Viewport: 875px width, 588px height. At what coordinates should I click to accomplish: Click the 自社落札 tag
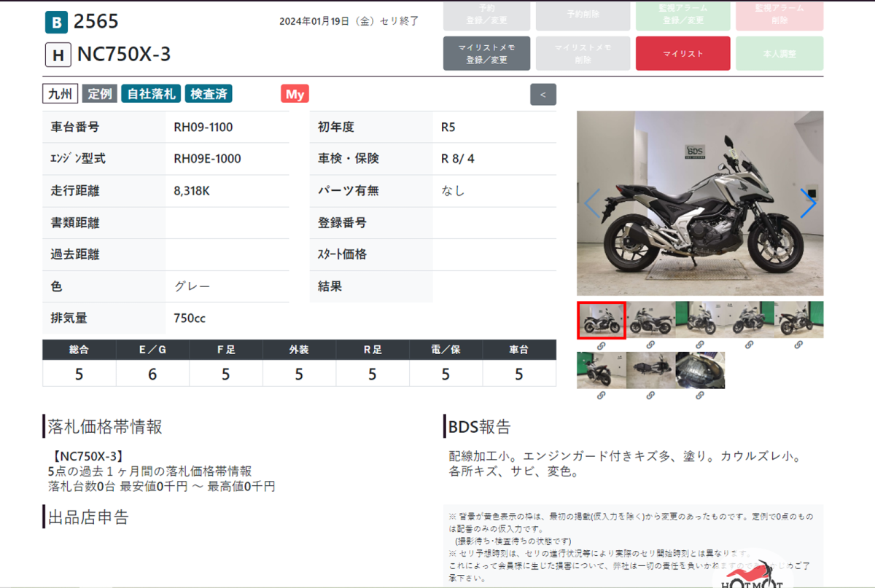pos(151,94)
